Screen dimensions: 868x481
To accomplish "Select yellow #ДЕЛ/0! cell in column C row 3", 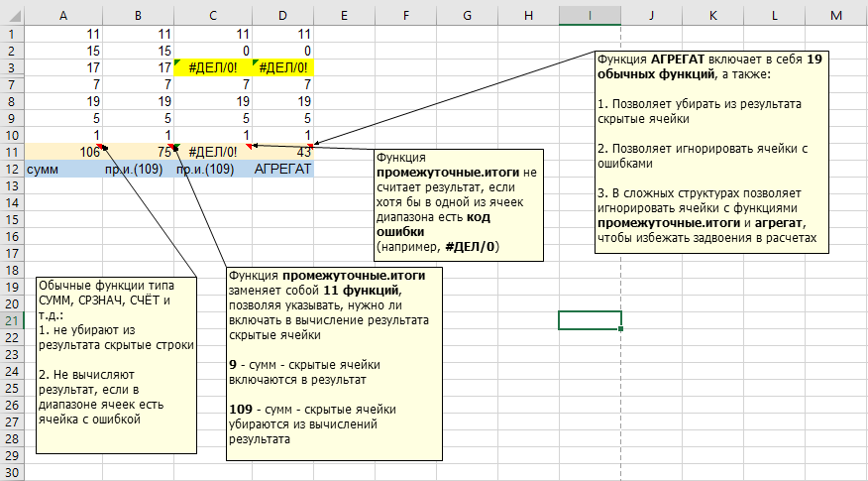I will click(213, 67).
